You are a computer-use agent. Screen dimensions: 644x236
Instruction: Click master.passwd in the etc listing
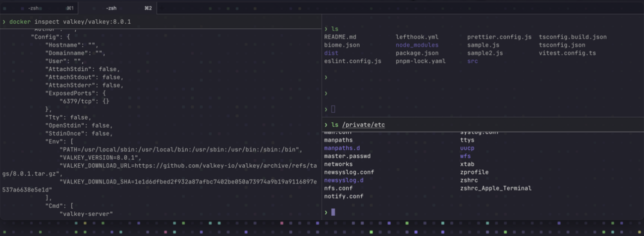point(347,156)
